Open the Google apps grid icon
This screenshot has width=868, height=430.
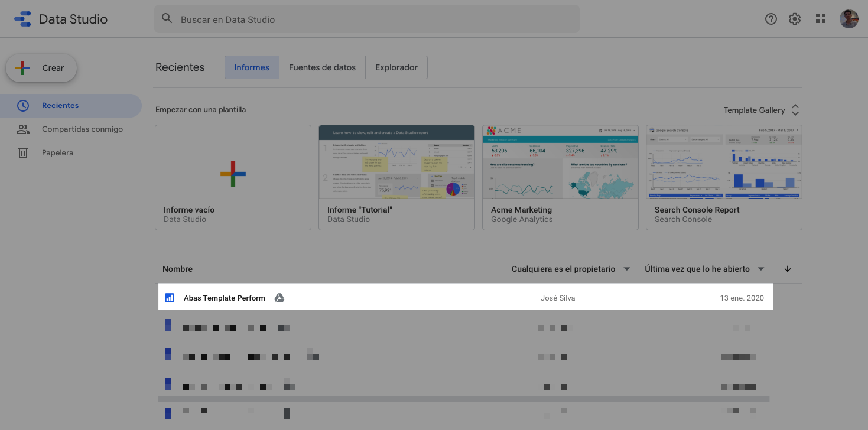click(x=820, y=19)
